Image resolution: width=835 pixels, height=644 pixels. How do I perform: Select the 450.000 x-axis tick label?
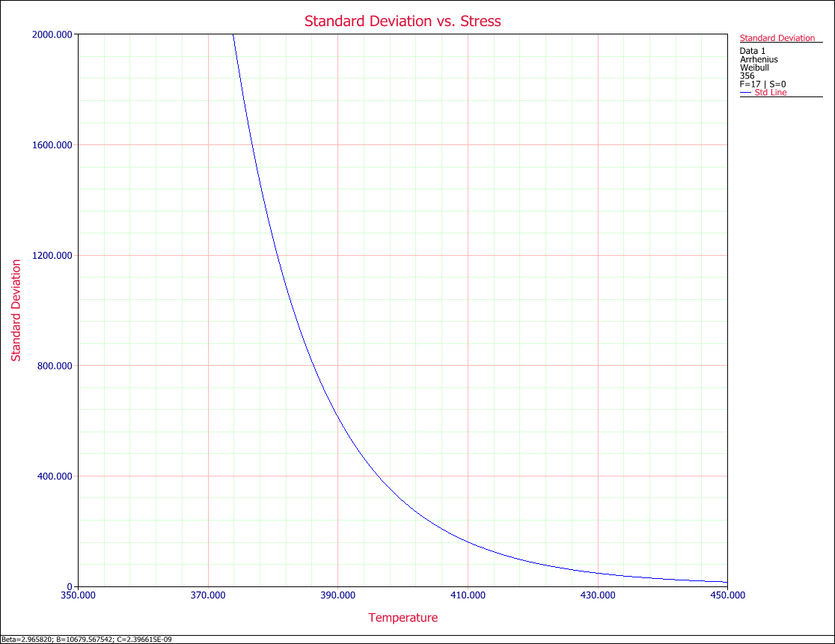pyautogui.click(x=727, y=596)
